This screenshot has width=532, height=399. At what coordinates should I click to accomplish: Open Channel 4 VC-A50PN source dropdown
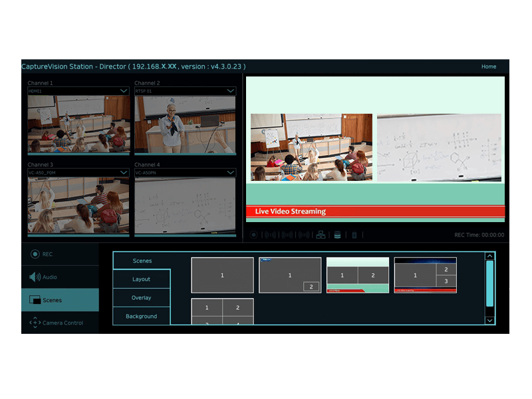tap(231, 173)
